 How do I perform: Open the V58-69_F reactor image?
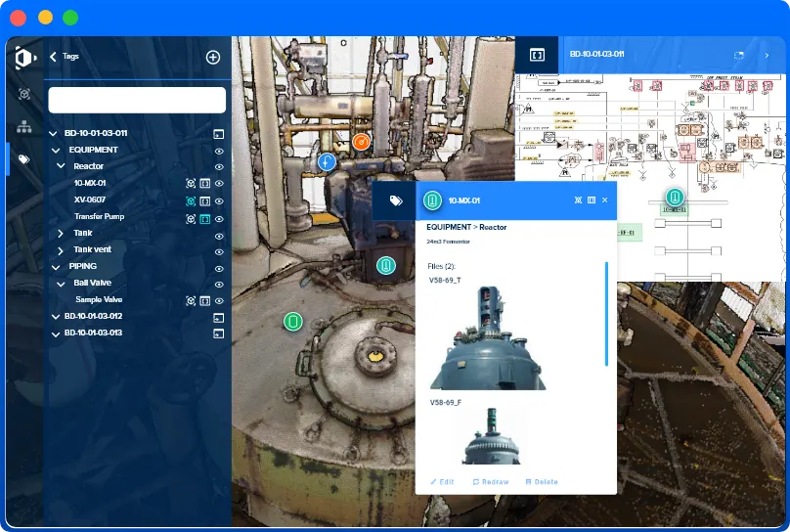[x=491, y=437]
